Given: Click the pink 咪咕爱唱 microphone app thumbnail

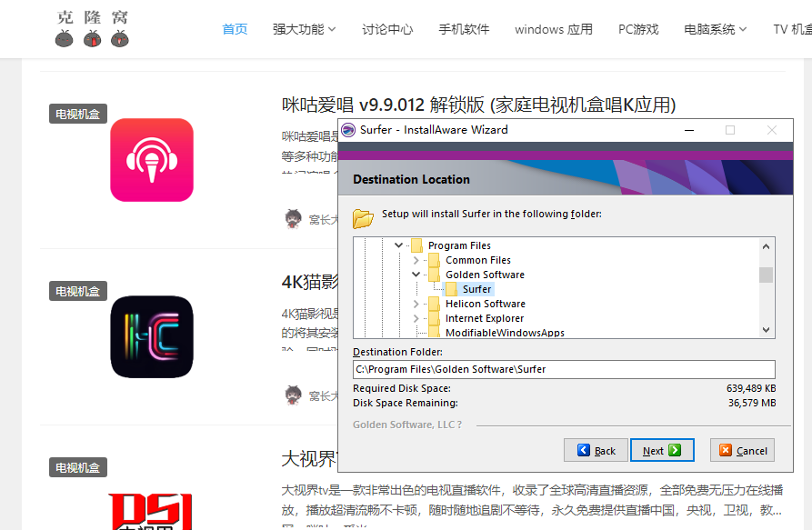Looking at the screenshot, I should point(152,160).
